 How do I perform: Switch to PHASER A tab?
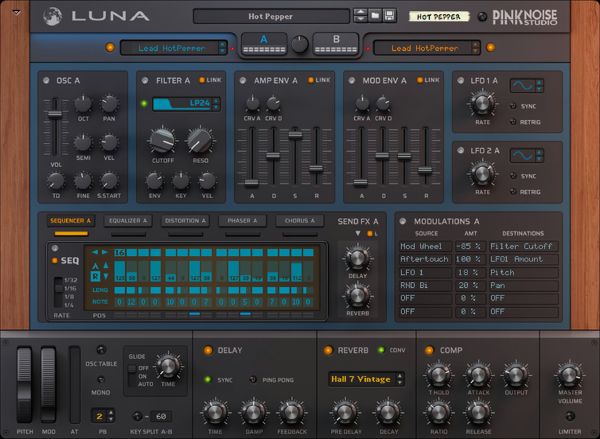(242, 221)
